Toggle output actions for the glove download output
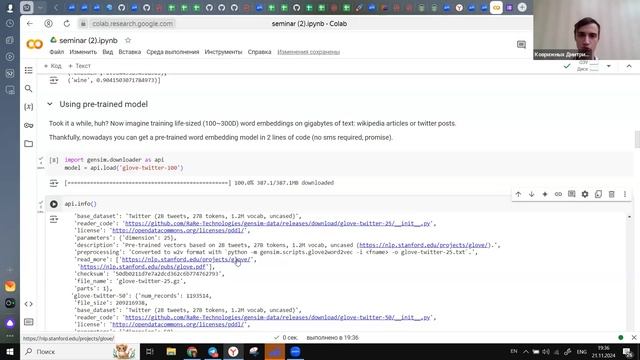Image resolution: width=640 pixels, height=360 pixels. click(54, 183)
